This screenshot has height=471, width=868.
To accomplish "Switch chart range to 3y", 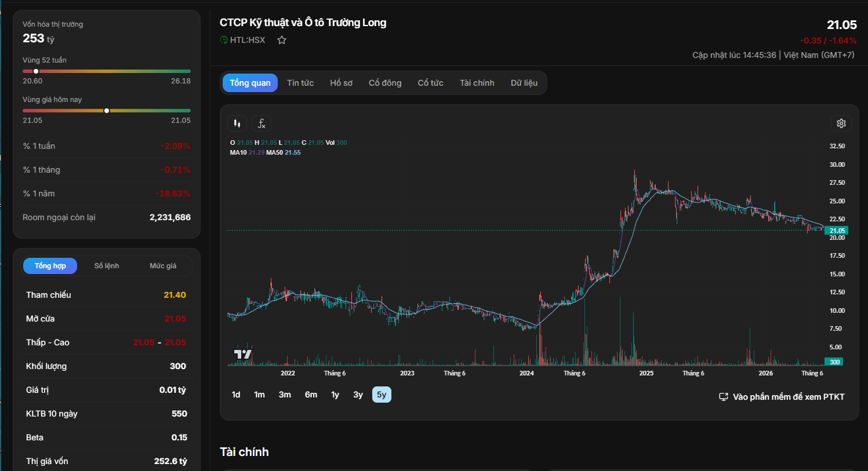I will pos(358,395).
